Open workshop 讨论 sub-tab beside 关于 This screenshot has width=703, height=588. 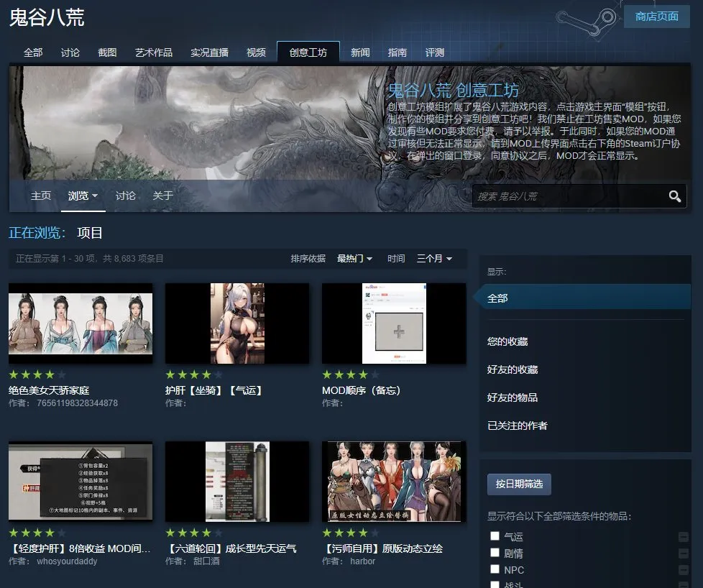[125, 196]
